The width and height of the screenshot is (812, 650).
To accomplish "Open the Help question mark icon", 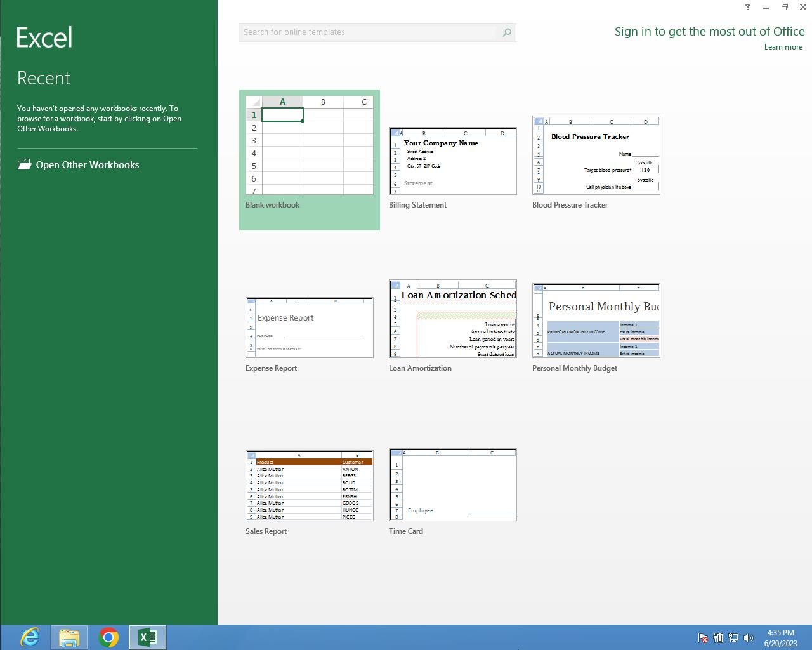I will 747,8.
